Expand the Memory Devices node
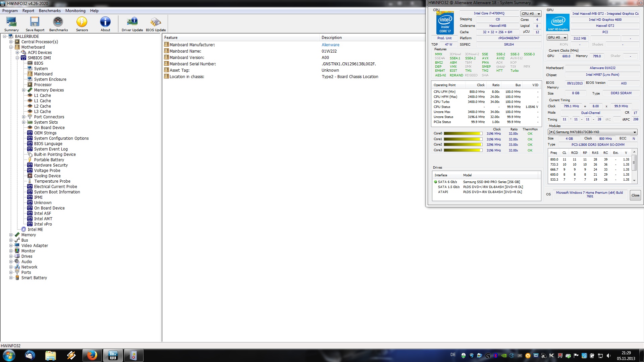This screenshot has height=362, width=644. (24, 90)
